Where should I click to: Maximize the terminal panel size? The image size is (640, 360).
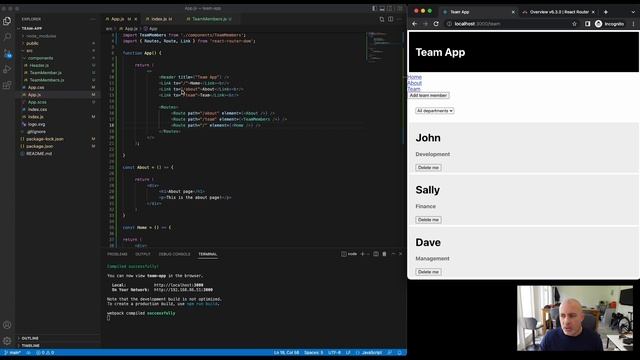point(393,254)
